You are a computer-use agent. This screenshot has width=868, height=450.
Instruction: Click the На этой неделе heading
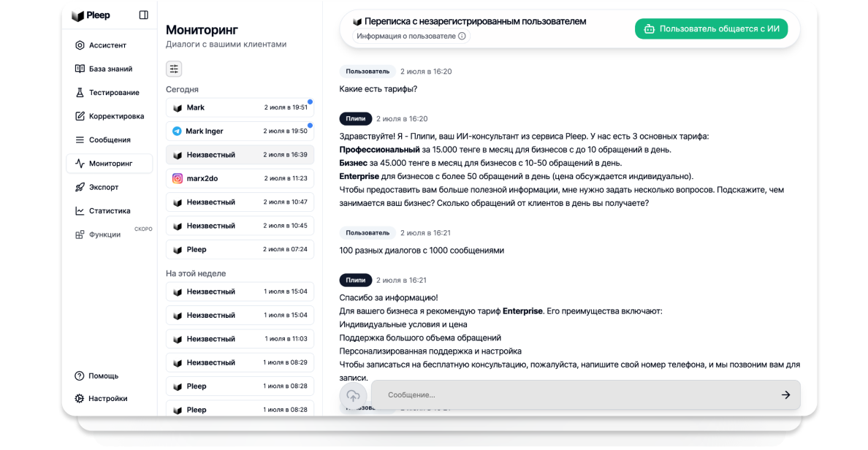coord(196,273)
